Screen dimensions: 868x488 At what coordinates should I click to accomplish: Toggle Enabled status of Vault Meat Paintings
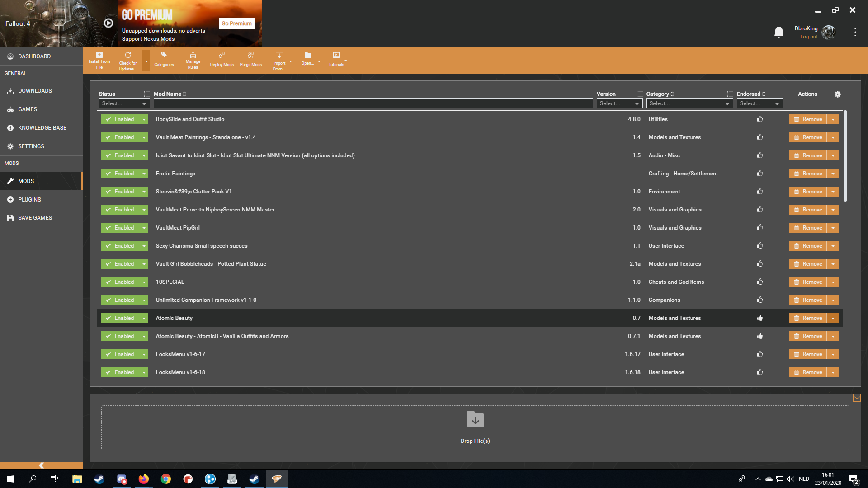click(x=120, y=137)
